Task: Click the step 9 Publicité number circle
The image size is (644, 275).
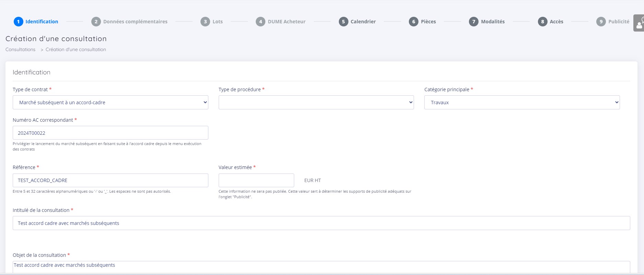Action: [x=601, y=22]
